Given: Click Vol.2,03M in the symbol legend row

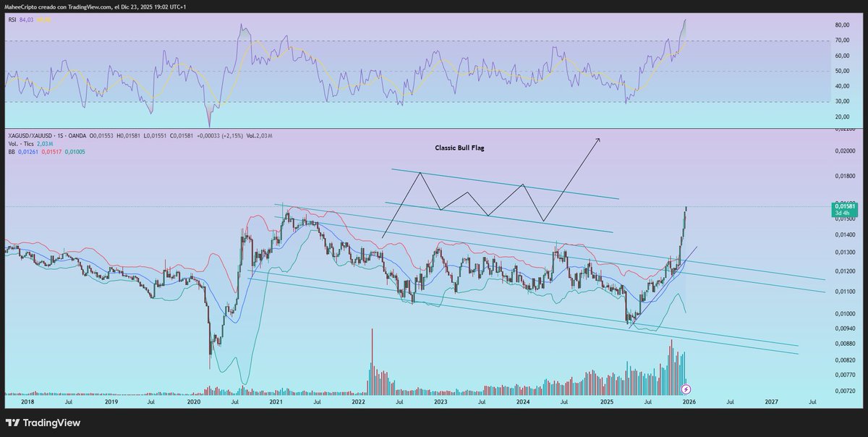Looking at the screenshot, I should (x=258, y=135).
